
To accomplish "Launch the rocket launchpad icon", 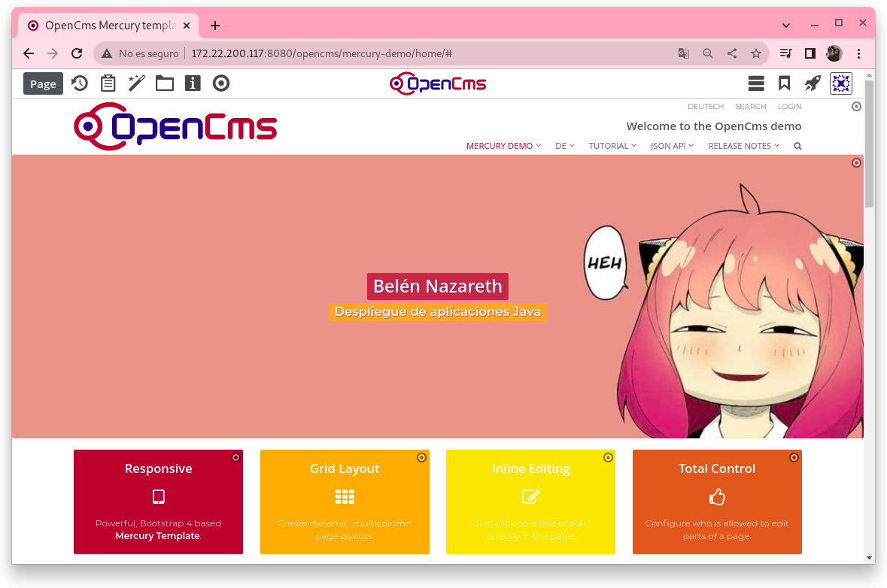I will coord(813,83).
